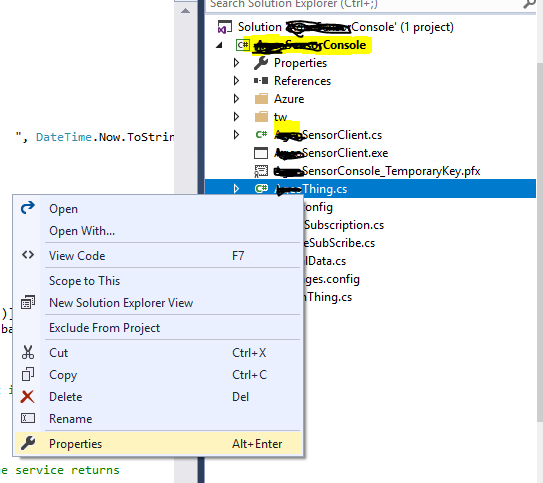
Task: Expand the Azure folder
Action: point(237,99)
